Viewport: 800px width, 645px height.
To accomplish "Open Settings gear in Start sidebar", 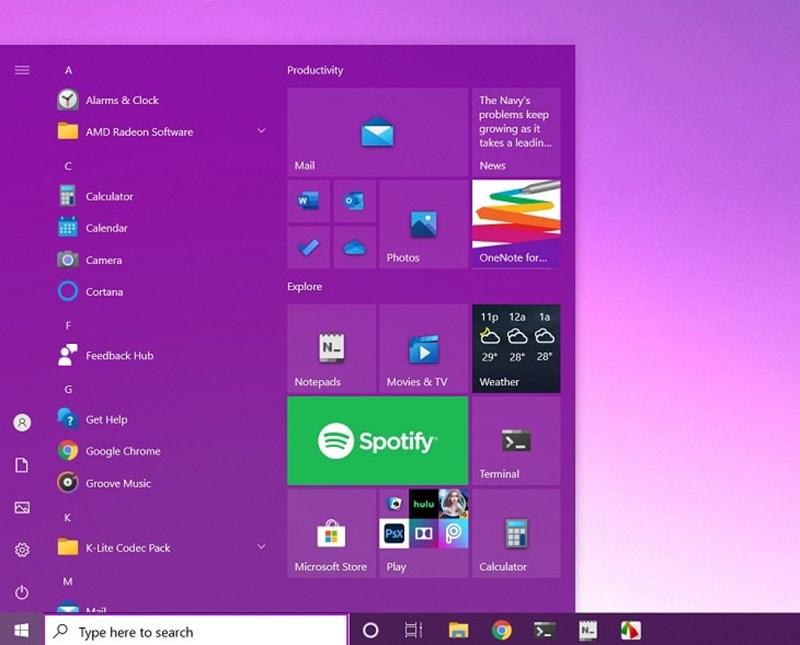I will click(22, 550).
